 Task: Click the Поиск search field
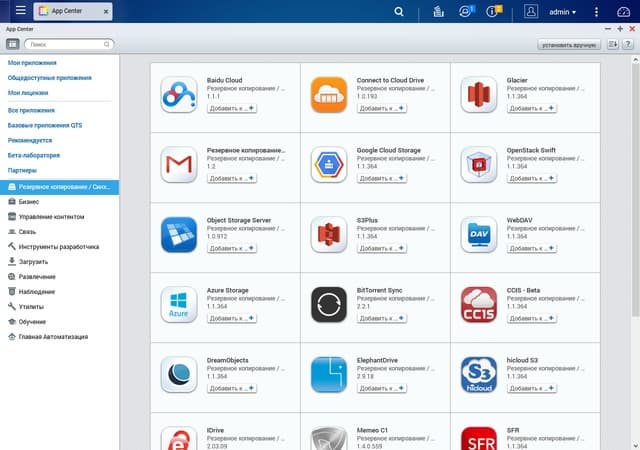click(x=69, y=44)
